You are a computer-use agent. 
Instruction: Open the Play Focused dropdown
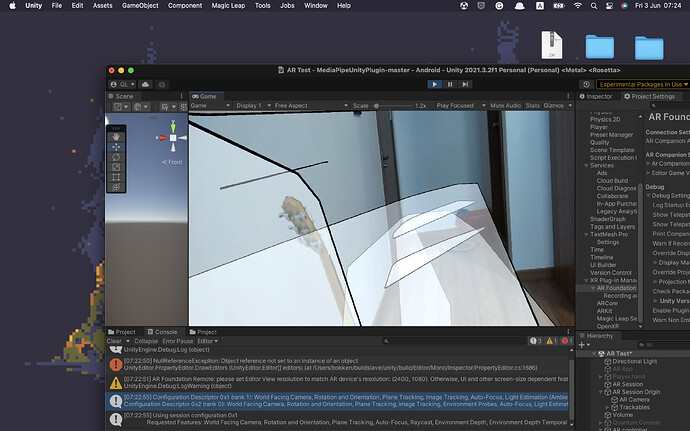[x=461, y=106]
